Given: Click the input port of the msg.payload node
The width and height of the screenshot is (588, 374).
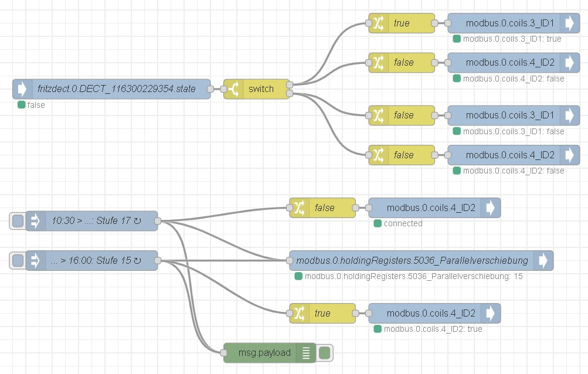Looking at the screenshot, I should [224, 353].
